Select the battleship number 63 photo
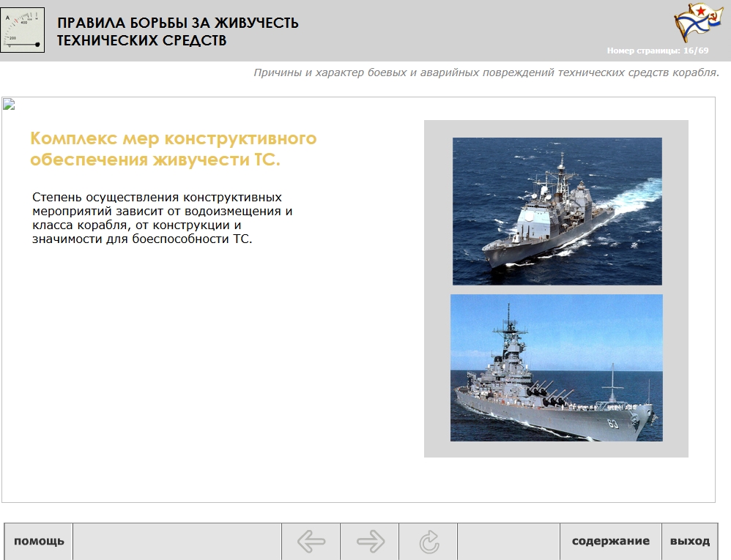Image resolution: width=731 pixels, height=560 pixels. (556, 367)
